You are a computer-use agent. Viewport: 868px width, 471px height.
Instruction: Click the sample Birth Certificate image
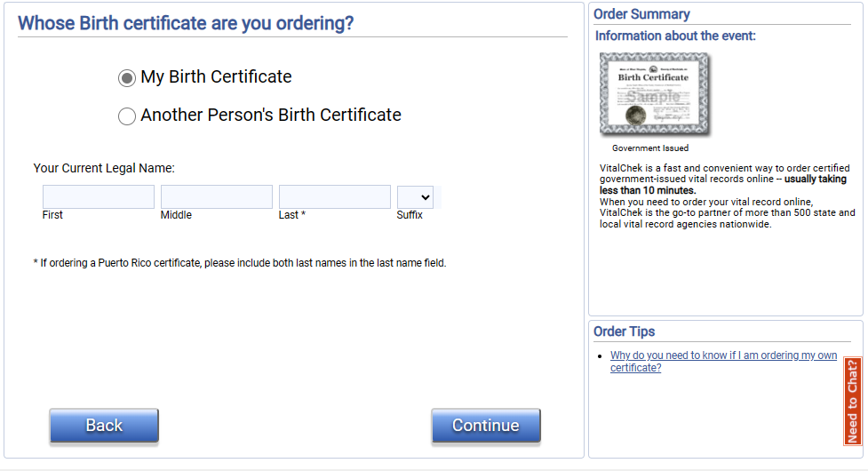click(655, 93)
